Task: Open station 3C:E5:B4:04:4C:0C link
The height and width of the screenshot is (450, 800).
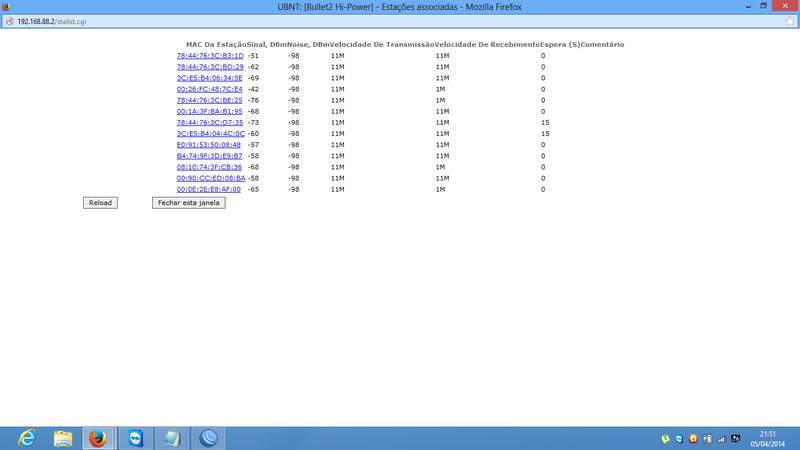Action: coord(211,134)
